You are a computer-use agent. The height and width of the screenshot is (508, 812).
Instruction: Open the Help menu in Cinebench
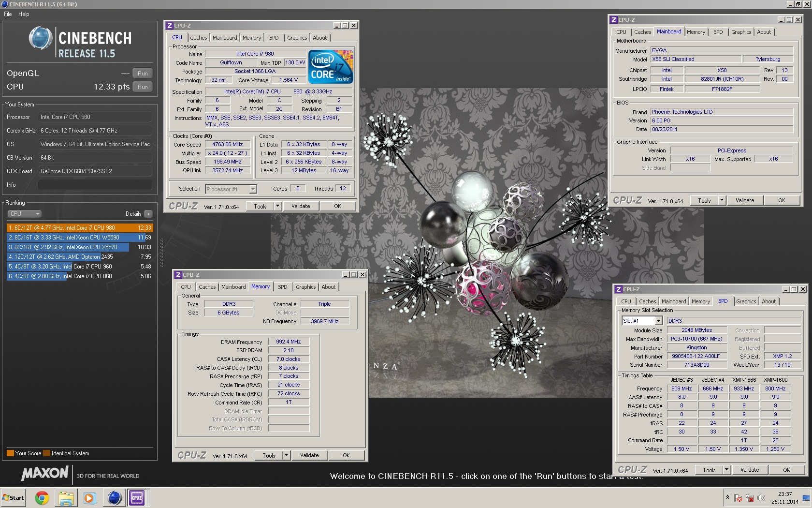pos(24,14)
